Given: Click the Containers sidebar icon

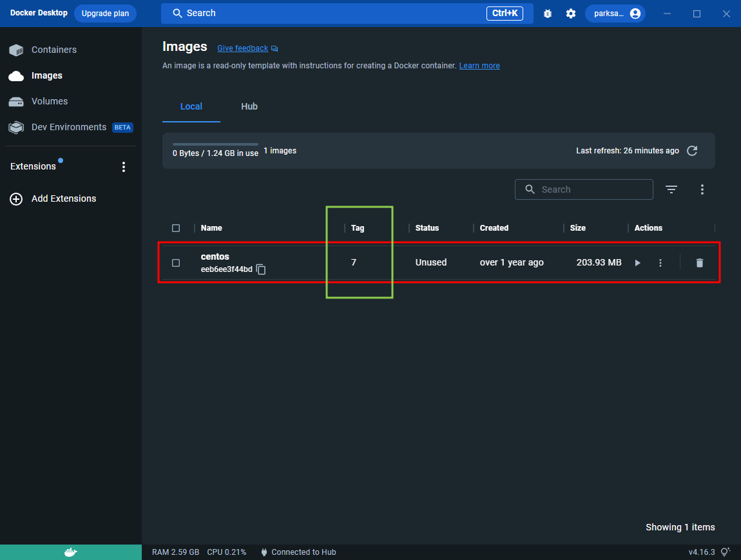Looking at the screenshot, I should pyautogui.click(x=16, y=50).
